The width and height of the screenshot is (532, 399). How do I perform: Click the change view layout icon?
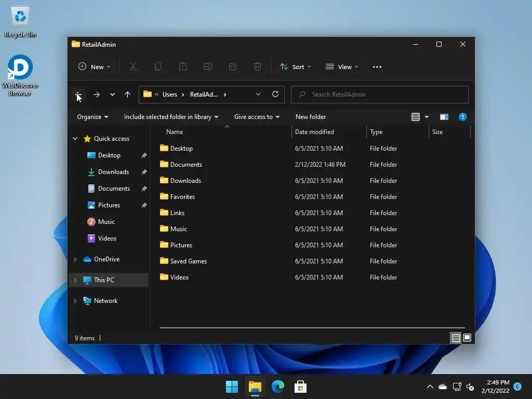pos(416,117)
